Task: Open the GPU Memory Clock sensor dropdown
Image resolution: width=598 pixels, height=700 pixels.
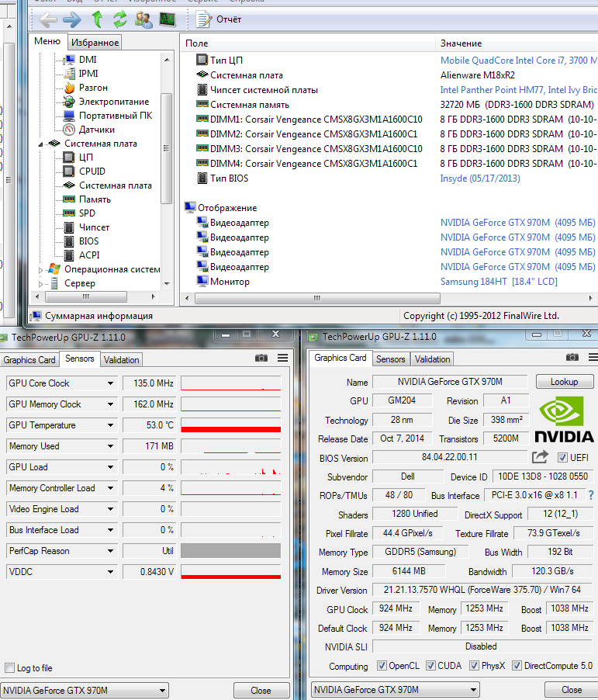Action: 110,404
